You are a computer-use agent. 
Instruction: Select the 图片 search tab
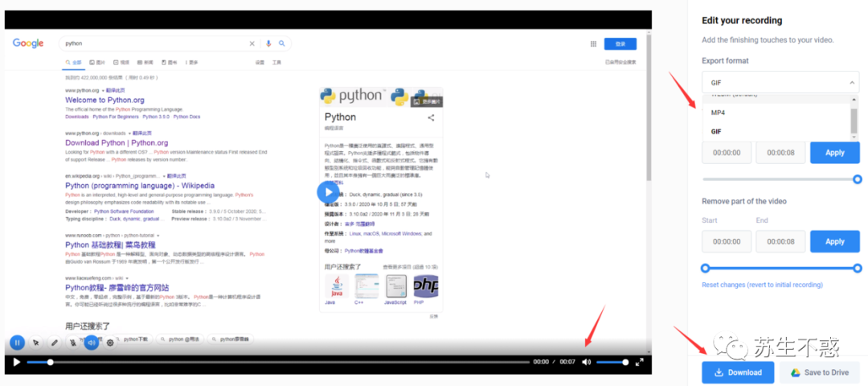pyautogui.click(x=97, y=63)
